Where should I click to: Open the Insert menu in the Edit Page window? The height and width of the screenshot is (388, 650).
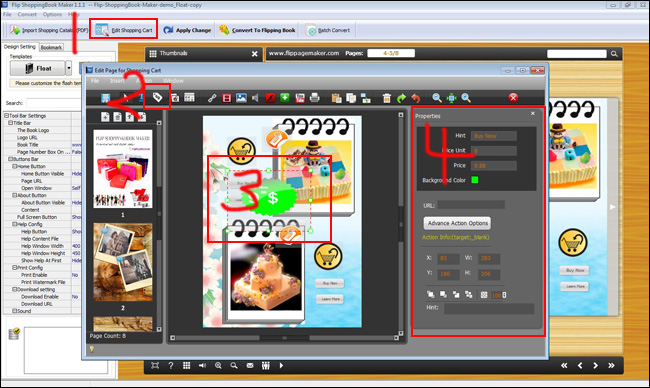point(117,81)
